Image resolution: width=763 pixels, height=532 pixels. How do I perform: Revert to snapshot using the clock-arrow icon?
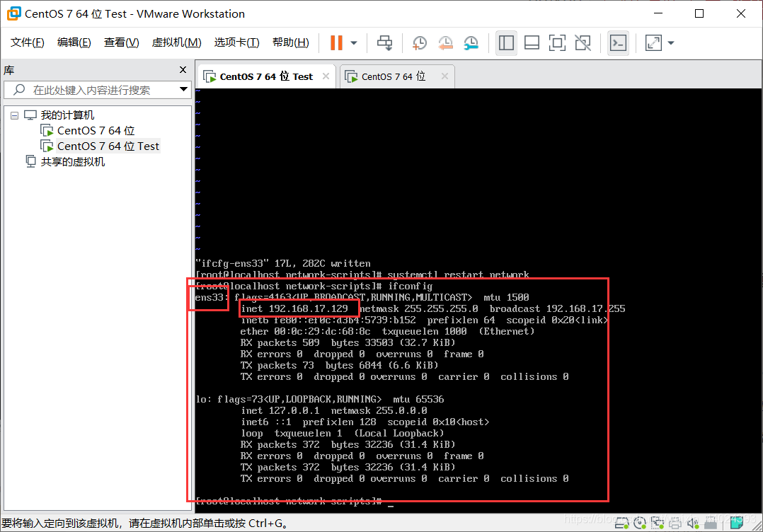[444, 42]
